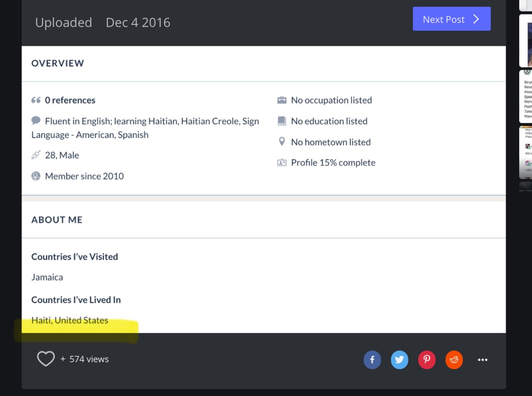
Task: Click the quote icon beside references
Action: [x=36, y=100]
